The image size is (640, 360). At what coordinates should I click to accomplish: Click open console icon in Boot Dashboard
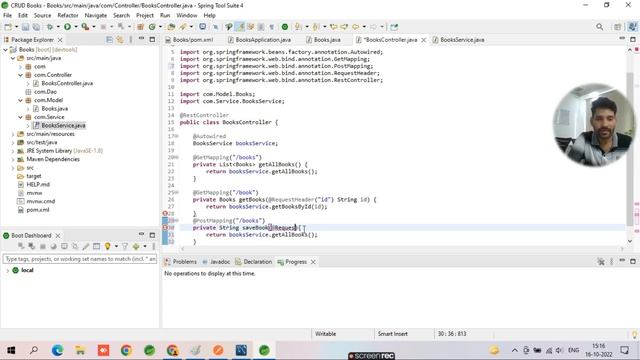point(64,246)
